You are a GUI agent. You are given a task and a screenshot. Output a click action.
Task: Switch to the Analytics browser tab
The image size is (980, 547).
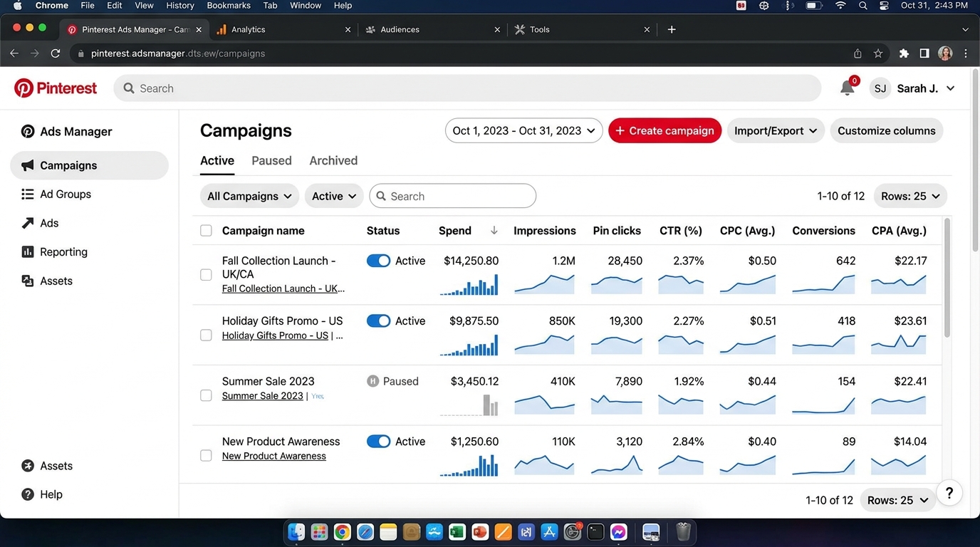[x=283, y=29]
